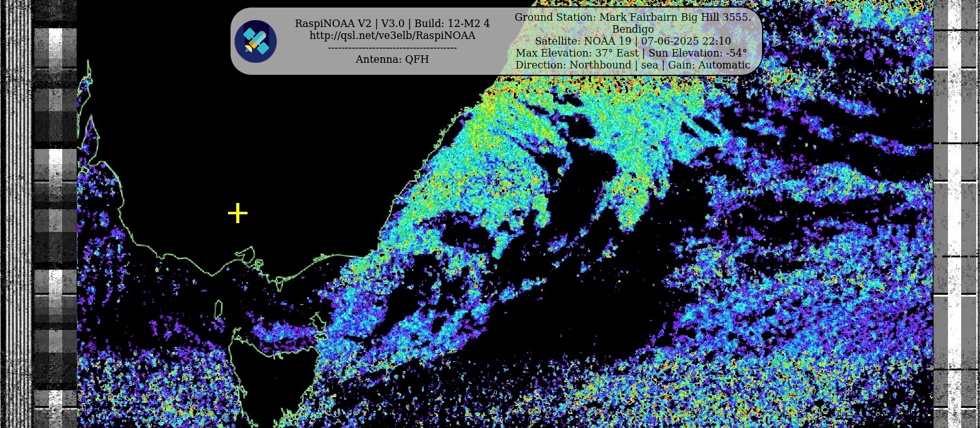Click the yellow crosshair ground station marker
The width and height of the screenshot is (980, 428).
pyautogui.click(x=237, y=214)
